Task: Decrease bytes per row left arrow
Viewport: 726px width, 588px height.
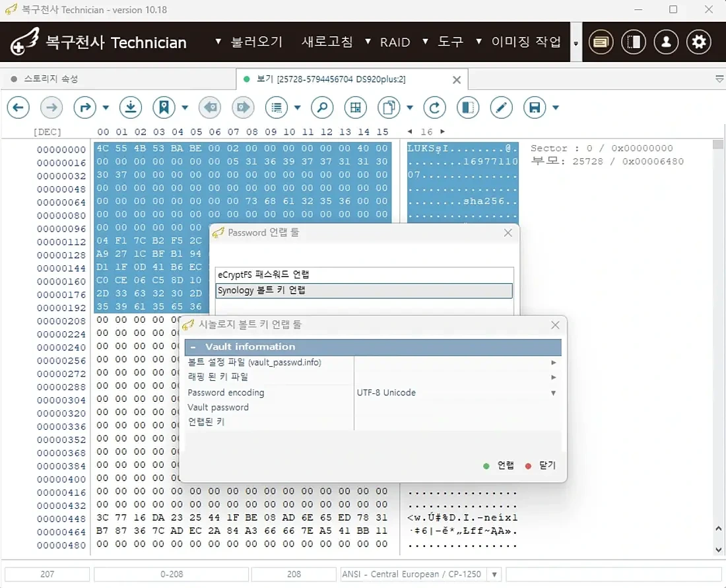Action: (x=410, y=131)
